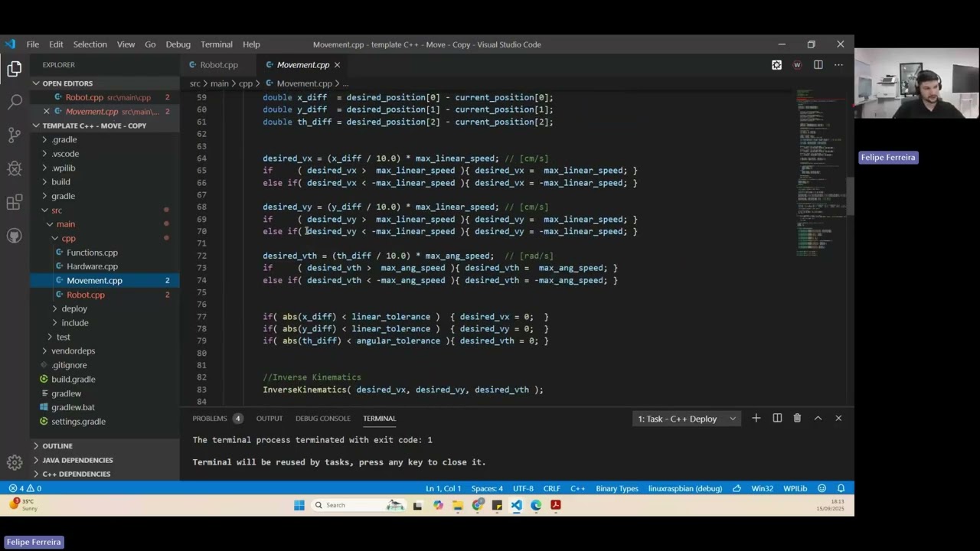This screenshot has height=551, width=980.
Task: Split the terminal panel
Action: pos(777,418)
